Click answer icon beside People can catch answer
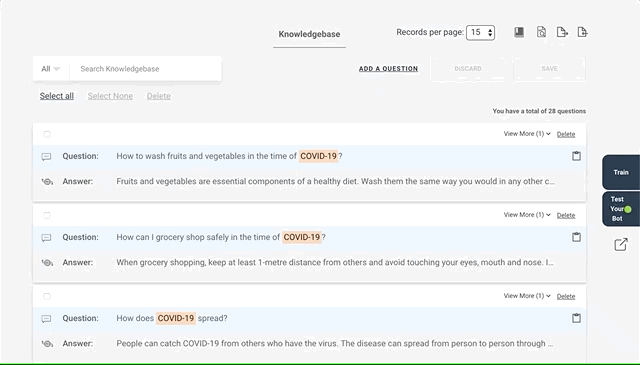640x365 pixels. [47, 344]
